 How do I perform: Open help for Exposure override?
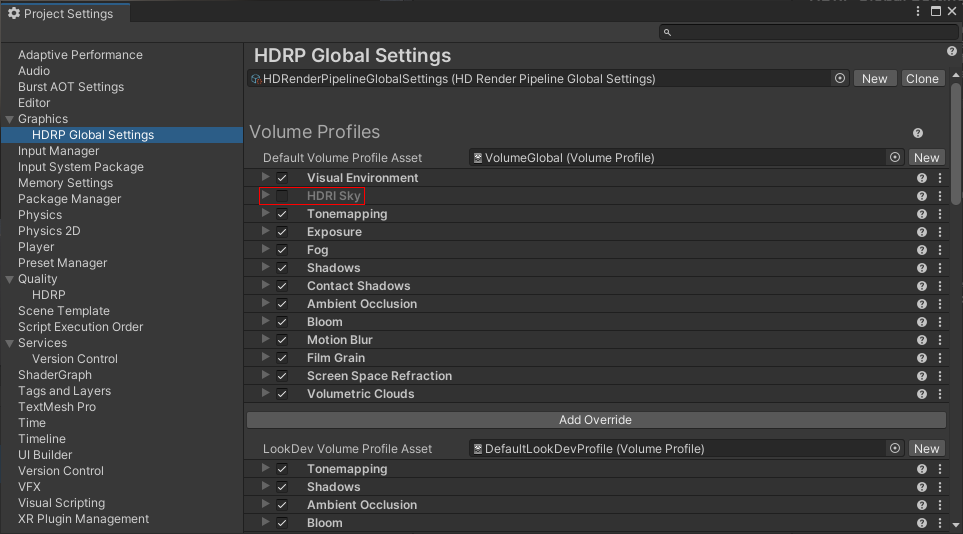tap(922, 232)
